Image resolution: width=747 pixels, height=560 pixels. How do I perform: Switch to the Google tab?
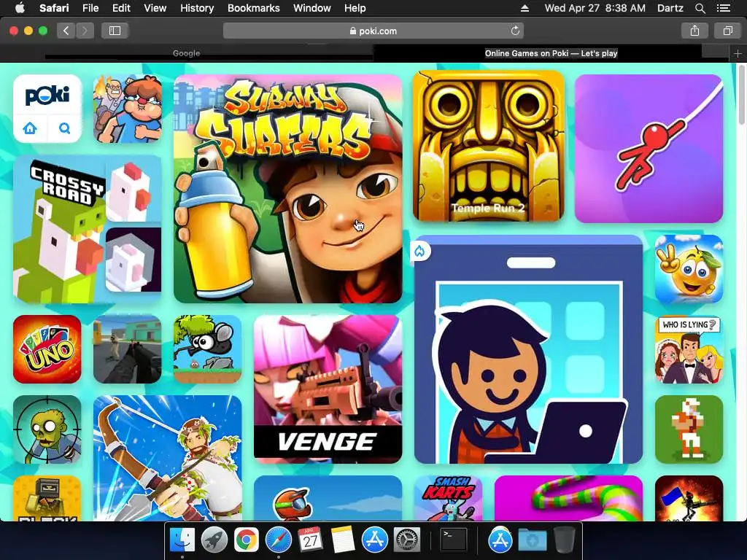[186, 53]
